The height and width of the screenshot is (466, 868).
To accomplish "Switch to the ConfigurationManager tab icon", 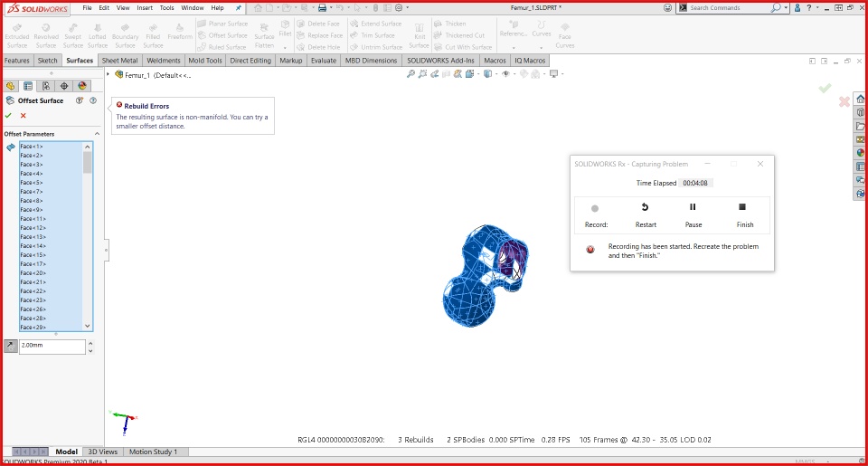I will click(46, 86).
